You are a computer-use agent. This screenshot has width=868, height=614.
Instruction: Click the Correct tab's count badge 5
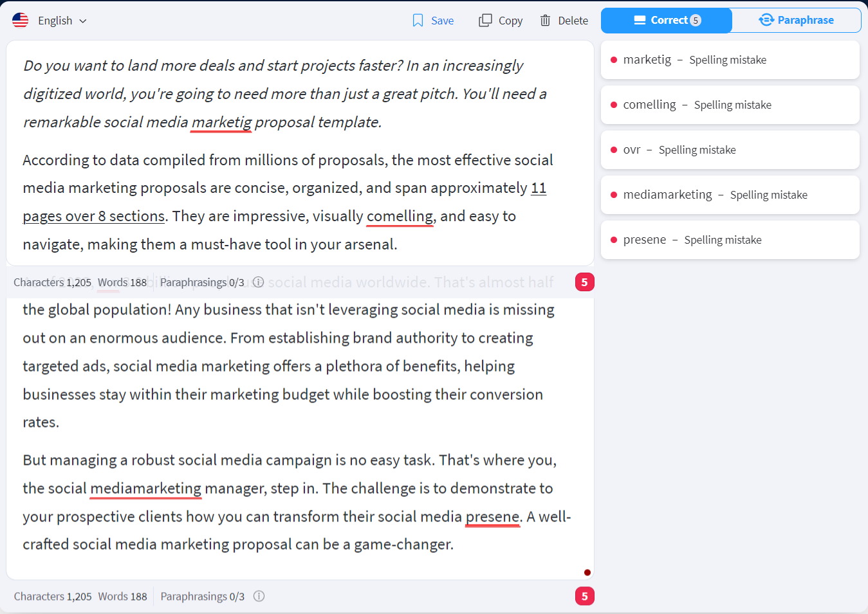coord(696,21)
